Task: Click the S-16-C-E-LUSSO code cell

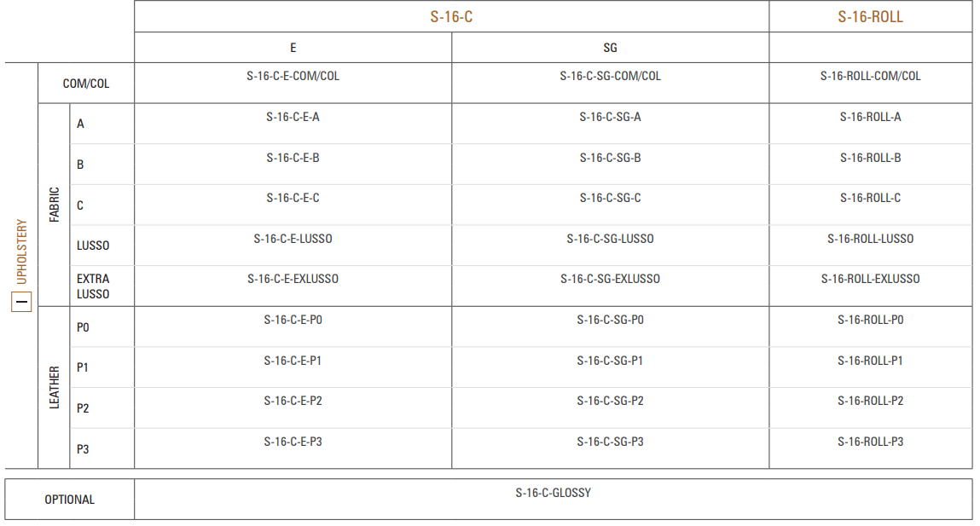Action: pyautogui.click(x=293, y=239)
